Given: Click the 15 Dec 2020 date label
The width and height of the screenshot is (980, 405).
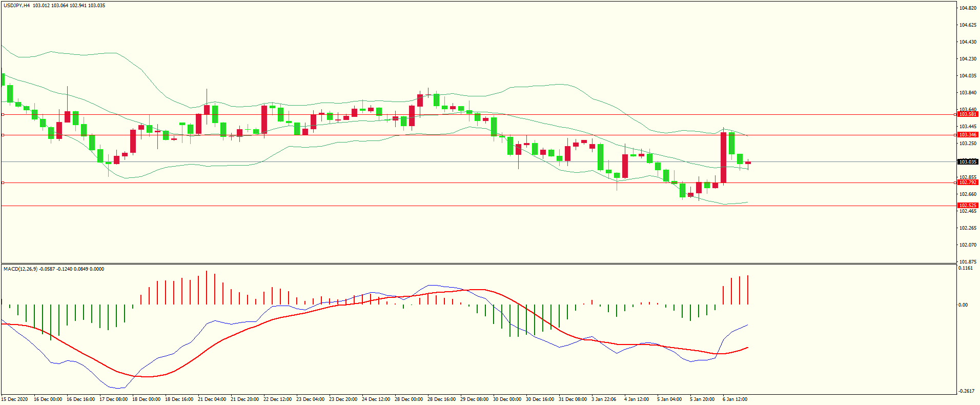Looking at the screenshot, I should coord(15,399).
